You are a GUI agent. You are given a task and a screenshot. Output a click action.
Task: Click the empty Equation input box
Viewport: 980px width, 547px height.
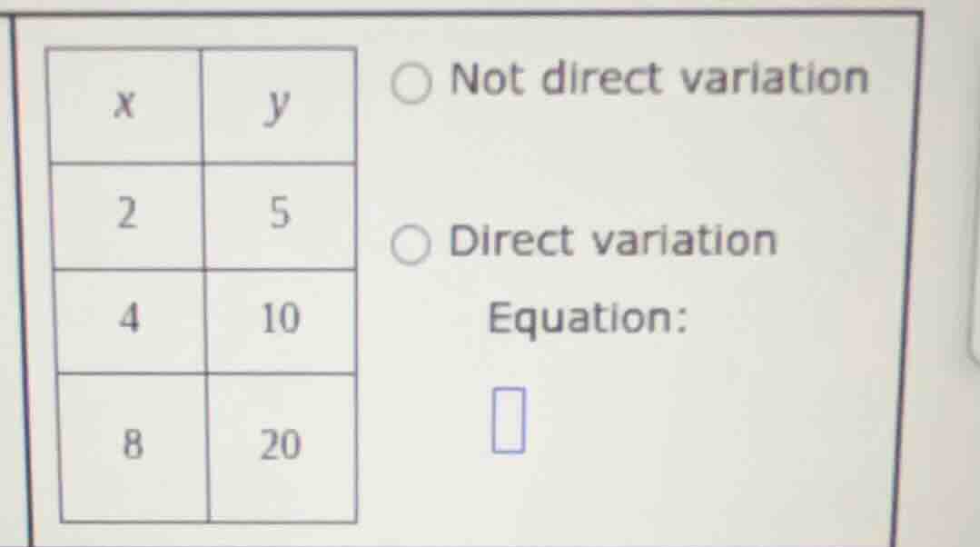[509, 419]
